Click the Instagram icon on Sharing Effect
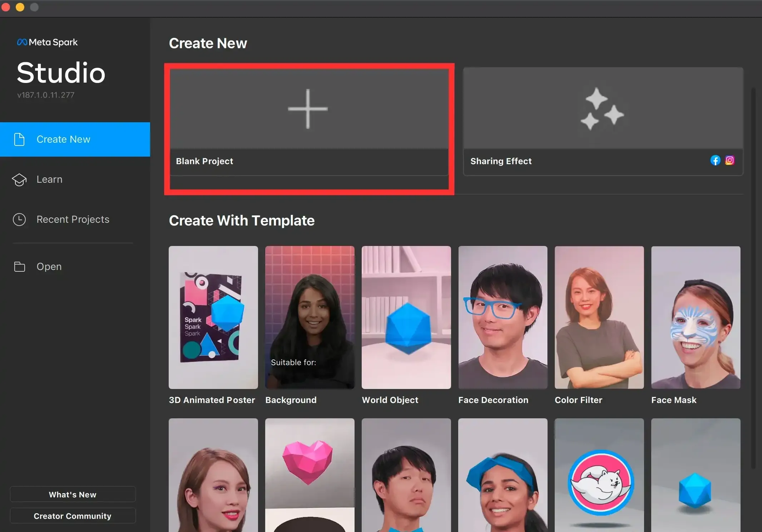Image resolution: width=762 pixels, height=532 pixels. pos(730,161)
